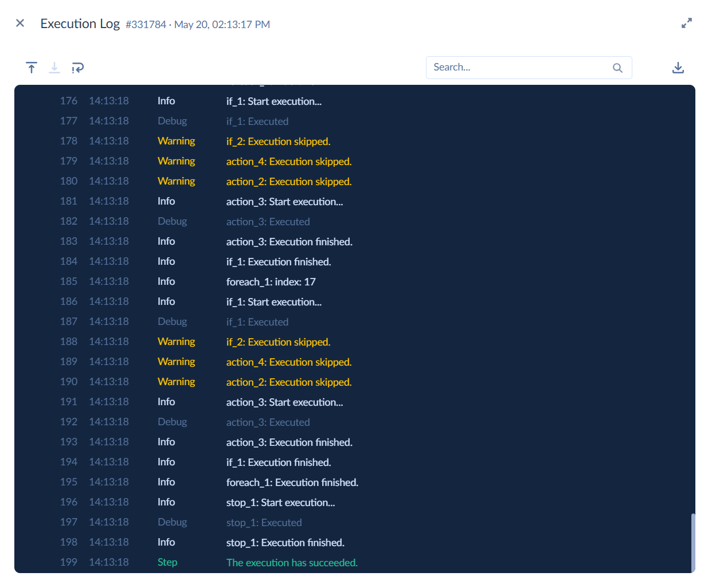Viewport: 712px width, 588px height.
Task: Click the Info label on line 195
Action: (166, 482)
